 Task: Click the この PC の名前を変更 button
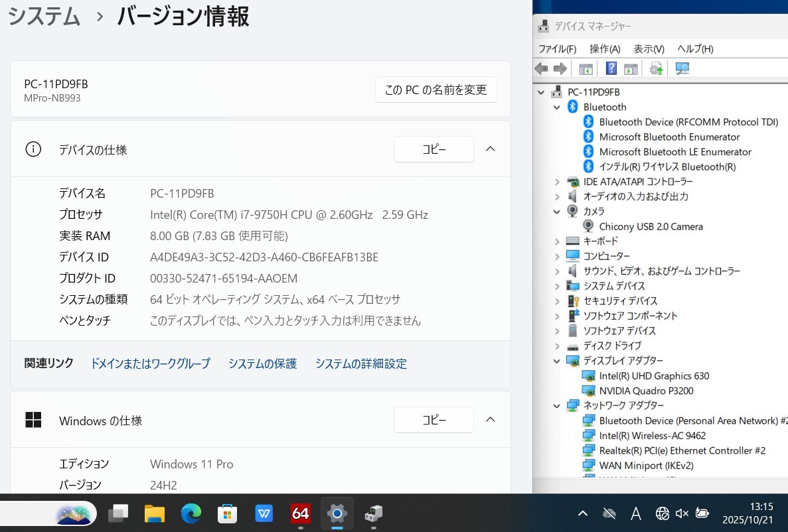pyautogui.click(x=435, y=90)
